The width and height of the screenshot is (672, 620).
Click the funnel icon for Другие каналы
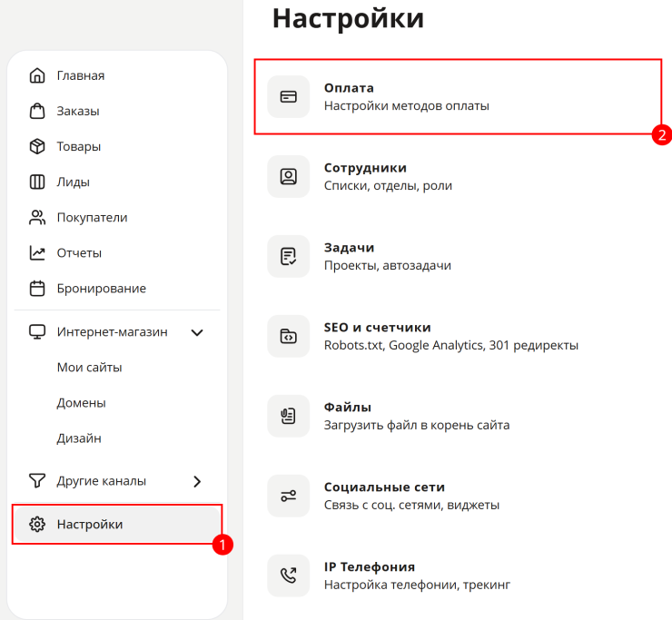[x=37, y=481]
